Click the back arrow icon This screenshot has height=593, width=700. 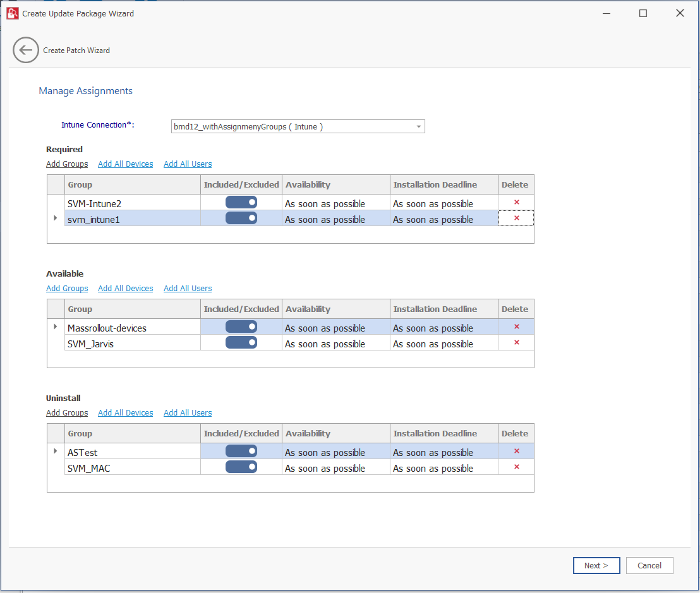[26, 51]
